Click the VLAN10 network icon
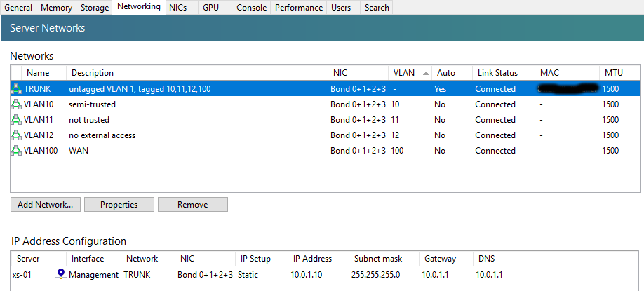The height and width of the screenshot is (291, 644). point(16,104)
